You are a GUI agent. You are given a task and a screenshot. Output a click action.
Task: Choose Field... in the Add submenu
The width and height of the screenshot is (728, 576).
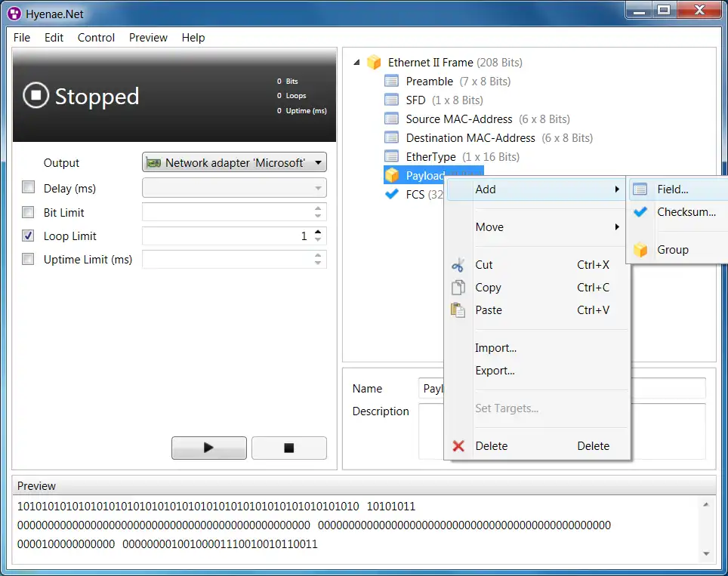pos(679,189)
